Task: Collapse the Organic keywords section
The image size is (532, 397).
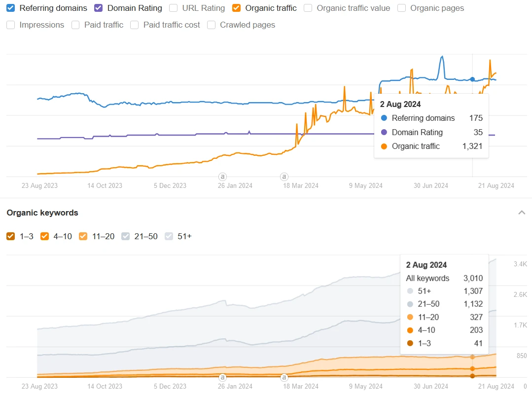Action: [521, 213]
